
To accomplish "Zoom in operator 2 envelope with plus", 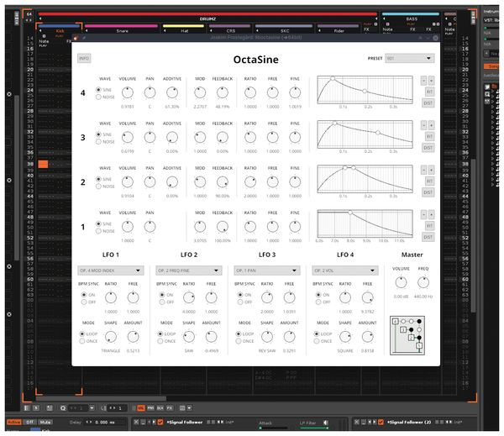I will coord(431,170).
